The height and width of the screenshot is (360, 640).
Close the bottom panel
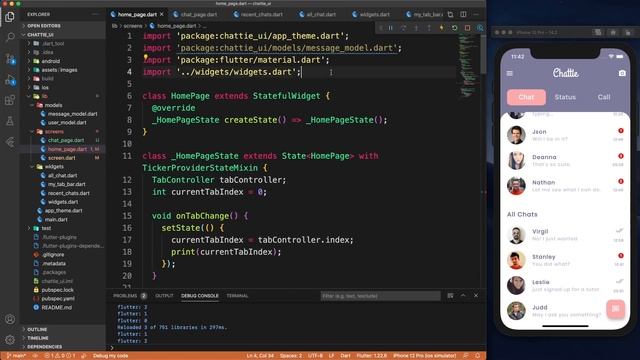(476, 296)
